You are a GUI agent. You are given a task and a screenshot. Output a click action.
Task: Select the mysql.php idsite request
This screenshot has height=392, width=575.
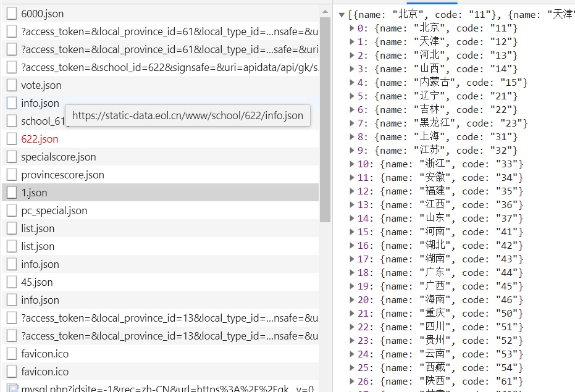pos(160,387)
